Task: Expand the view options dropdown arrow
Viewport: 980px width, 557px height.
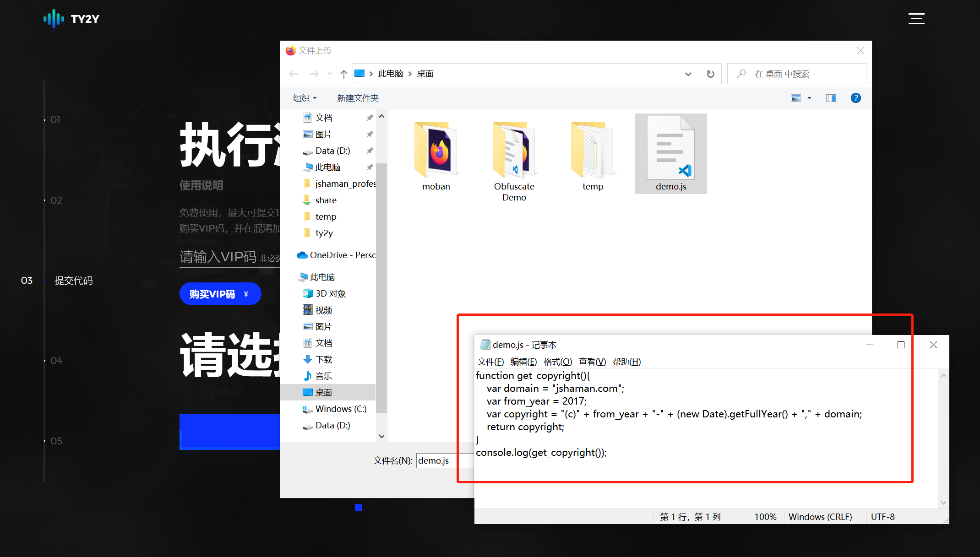Action: (809, 98)
